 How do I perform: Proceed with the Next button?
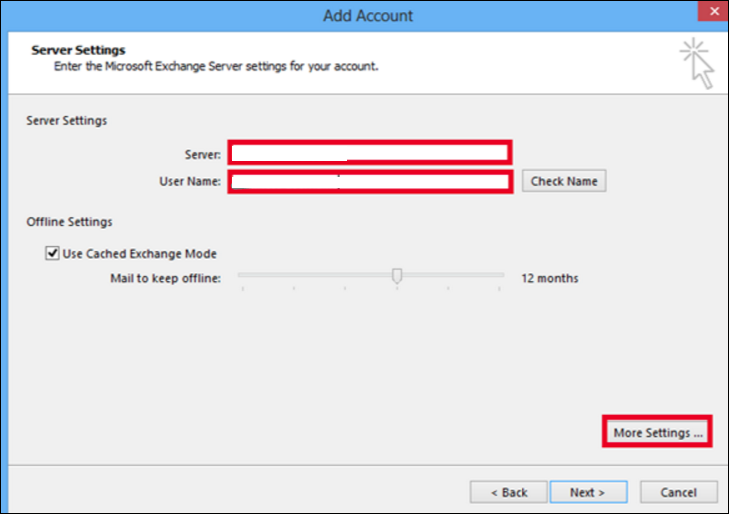pos(588,492)
